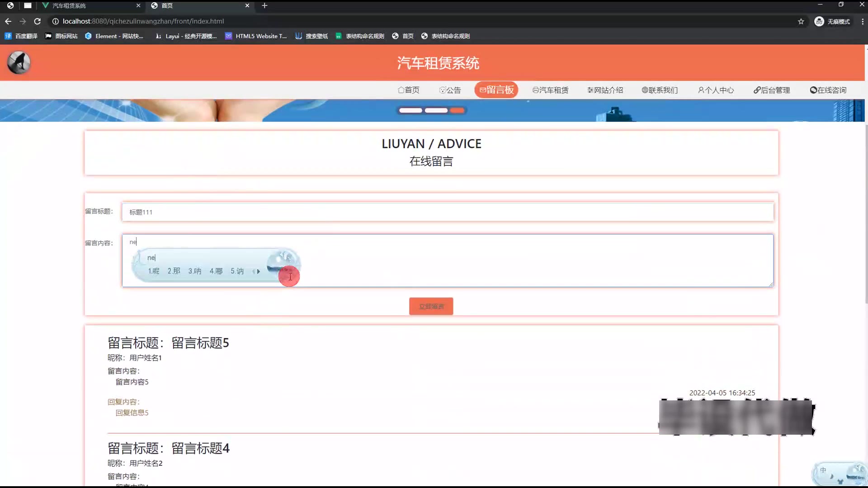Bookmark page with the star icon

(x=801, y=21)
